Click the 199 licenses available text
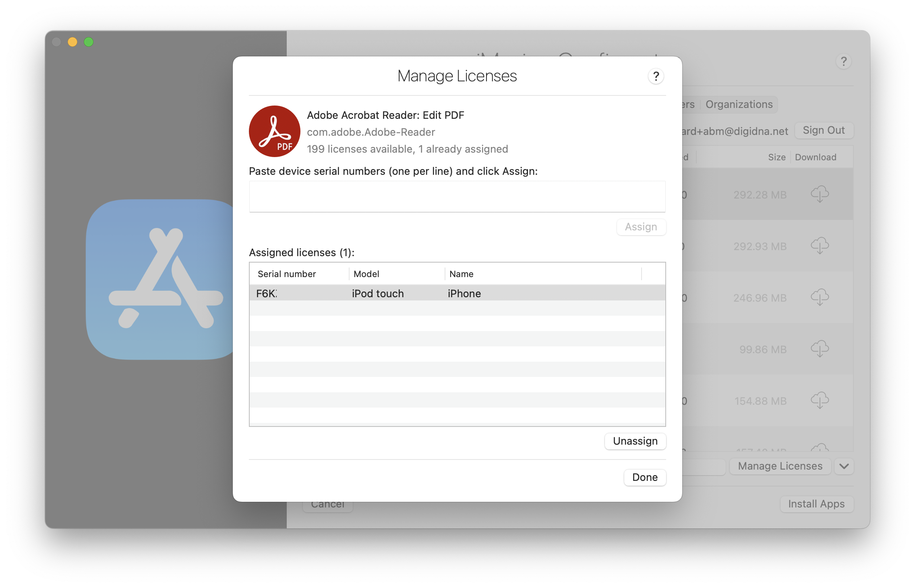Image resolution: width=915 pixels, height=588 pixels. 407,149
